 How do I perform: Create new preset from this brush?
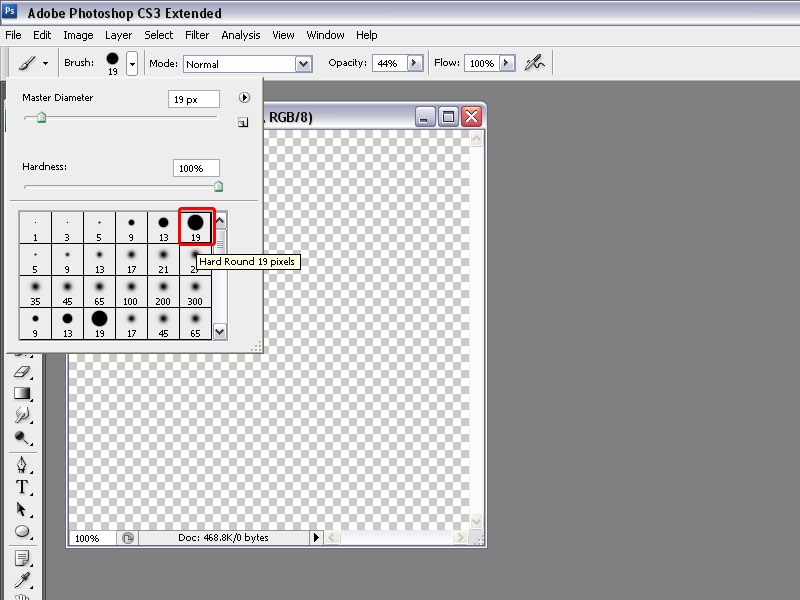tap(243, 123)
